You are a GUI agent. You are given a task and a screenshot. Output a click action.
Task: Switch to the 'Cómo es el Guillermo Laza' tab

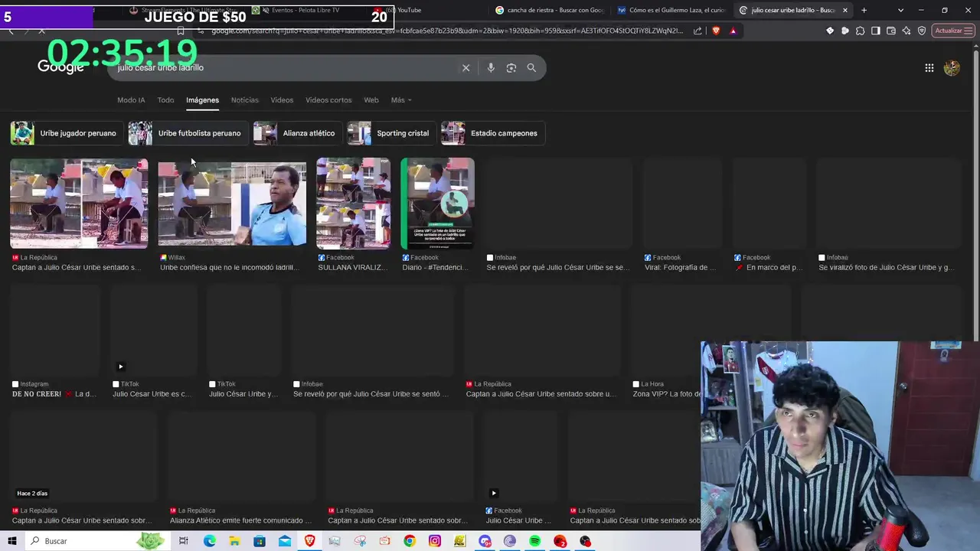click(x=672, y=10)
